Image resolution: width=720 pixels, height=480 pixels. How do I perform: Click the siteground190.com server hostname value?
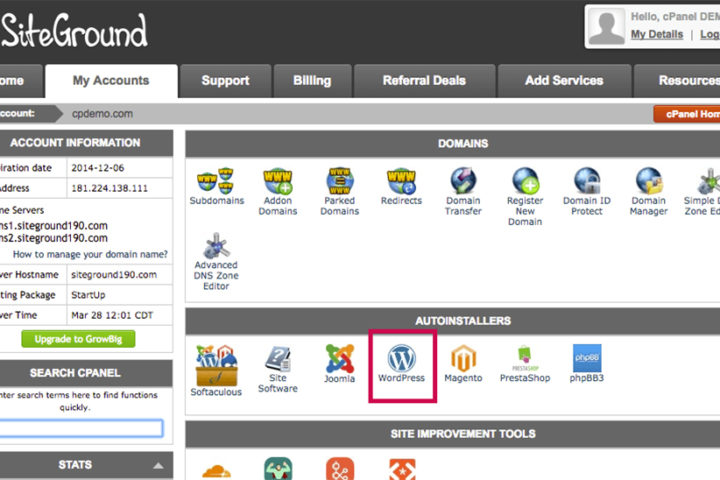click(x=114, y=275)
